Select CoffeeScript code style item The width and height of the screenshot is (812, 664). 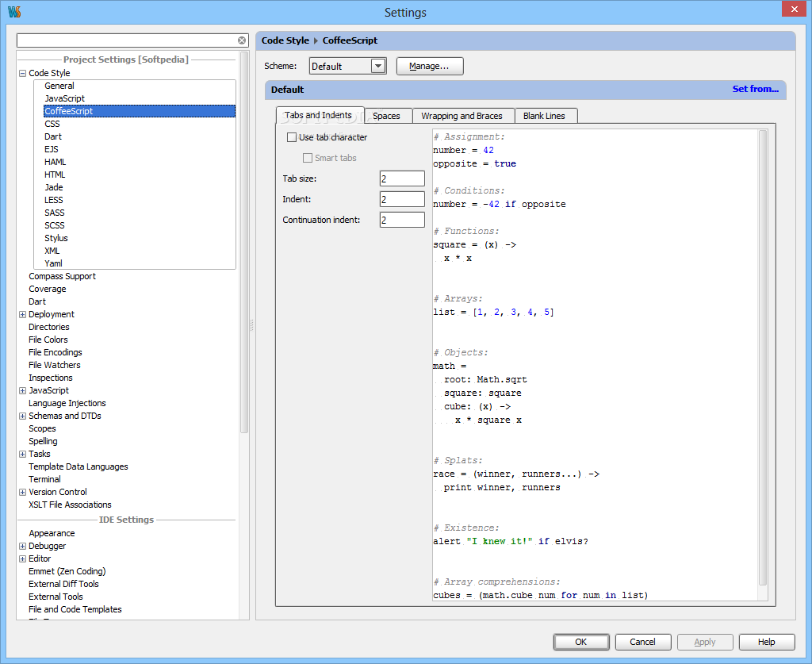[x=140, y=111]
